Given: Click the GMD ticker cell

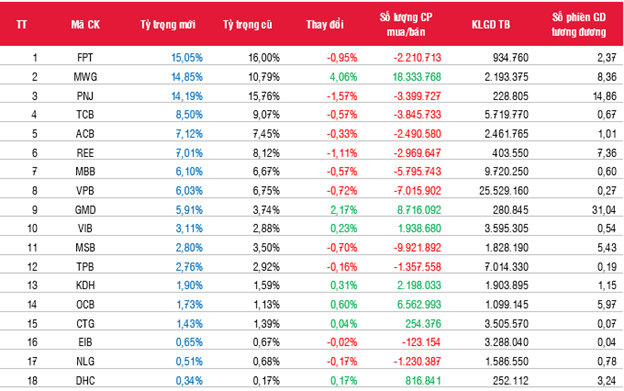Looking at the screenshot, I should 85,210.
